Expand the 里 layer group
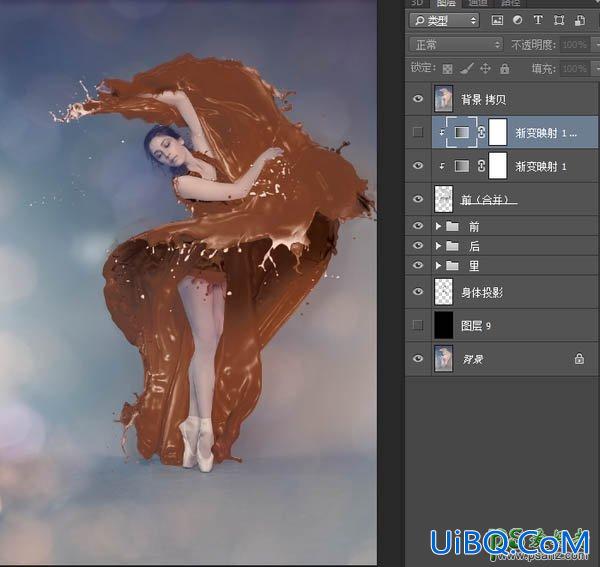Viewport: 600px width, 567px height. point(439,265)
